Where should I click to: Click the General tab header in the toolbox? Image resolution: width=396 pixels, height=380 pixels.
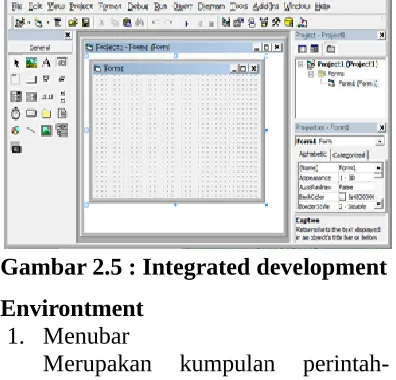tap(40, 48)
